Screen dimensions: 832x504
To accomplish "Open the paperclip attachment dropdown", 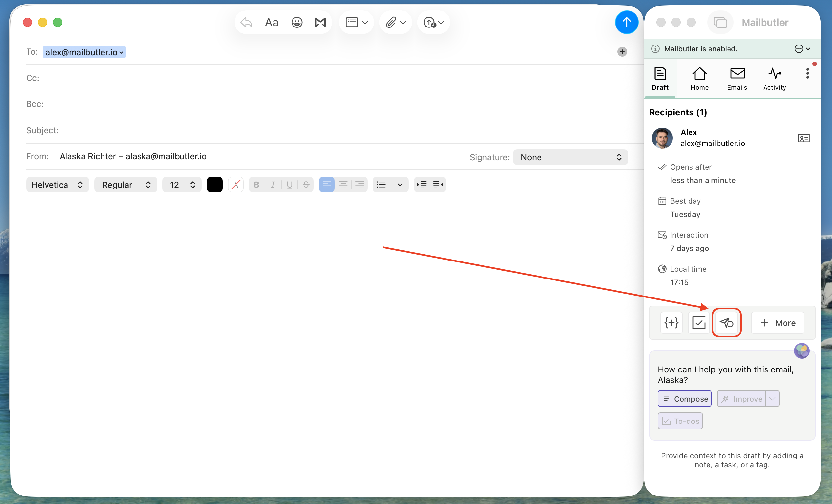I will coord(395,22).
